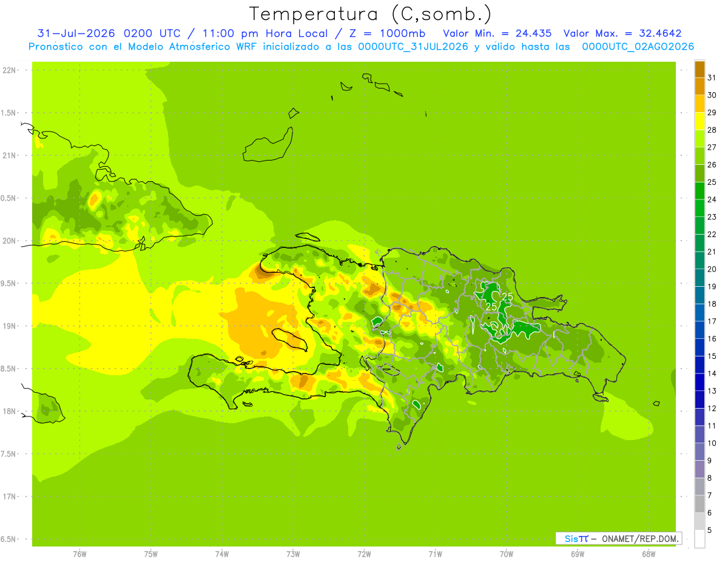
Task: Click the 17N latitude axis label
Action: click(10, 497)
